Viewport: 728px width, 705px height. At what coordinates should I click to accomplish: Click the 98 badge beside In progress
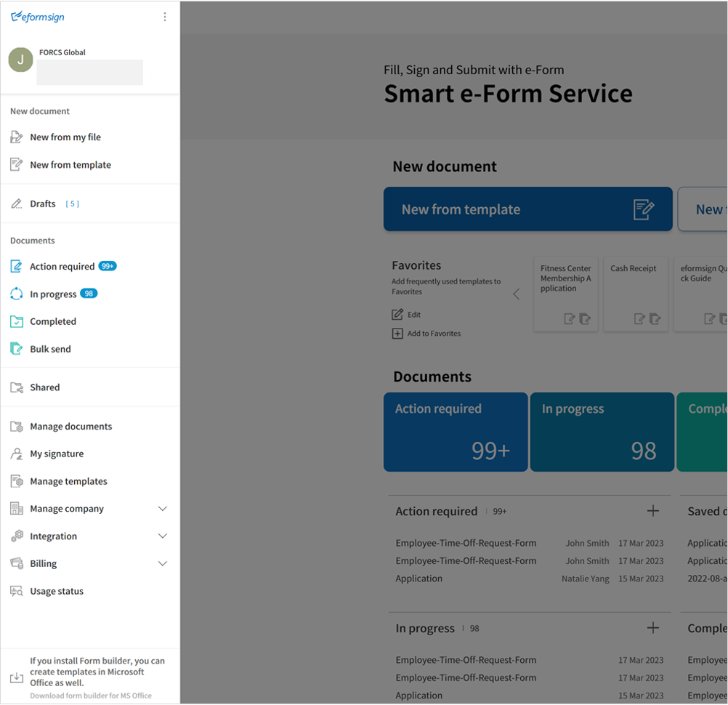[89, 294]
